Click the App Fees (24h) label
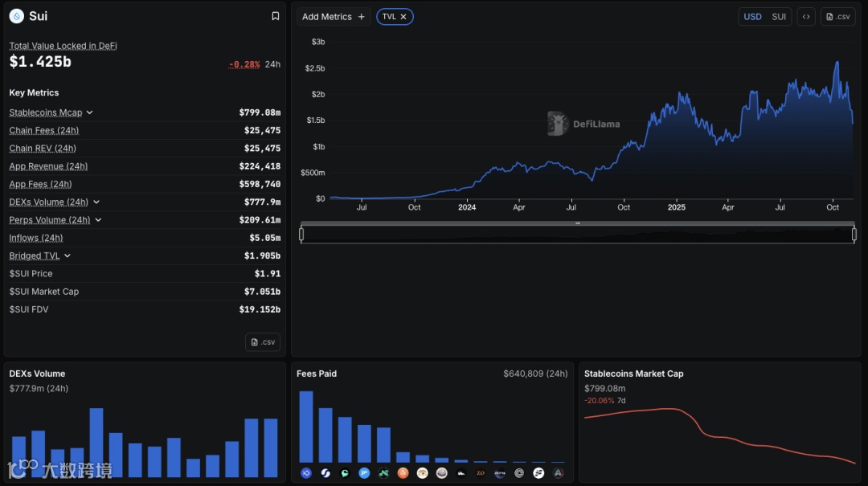Screen dimensions: 868x486 coord(40,184)
